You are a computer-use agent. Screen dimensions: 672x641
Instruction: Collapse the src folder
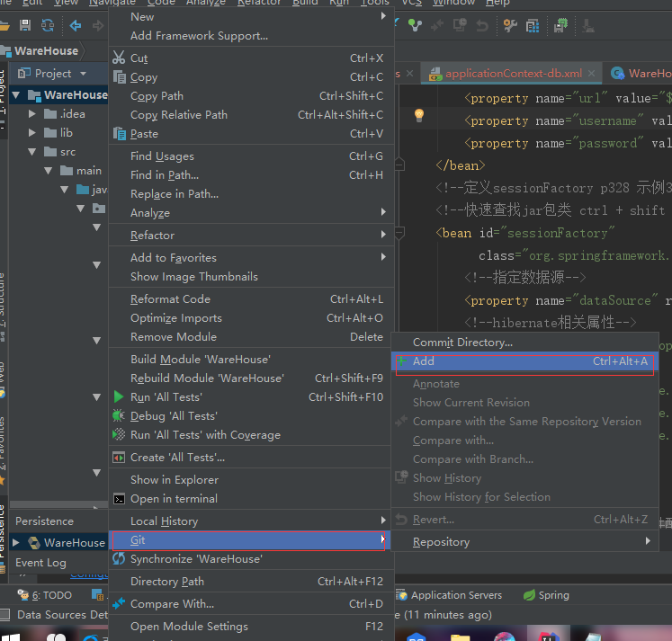pos(32,152)
